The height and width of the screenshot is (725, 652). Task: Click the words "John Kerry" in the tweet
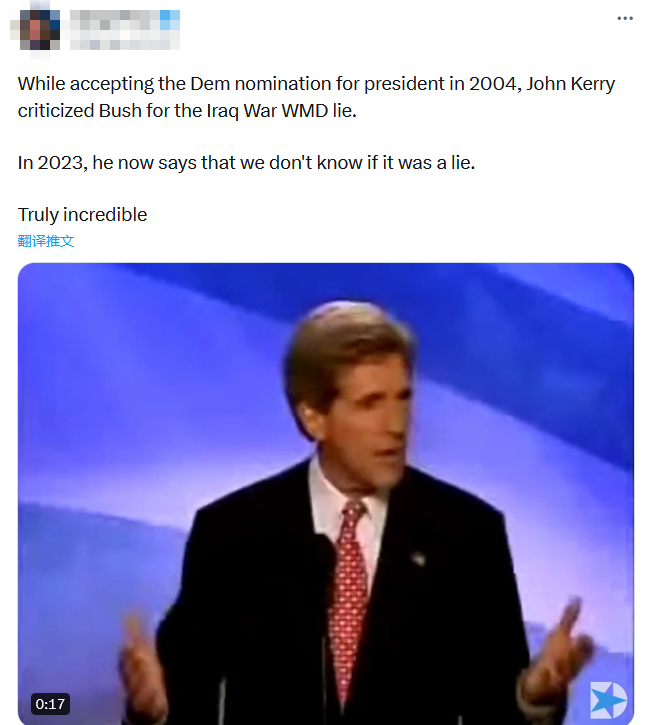574,84
